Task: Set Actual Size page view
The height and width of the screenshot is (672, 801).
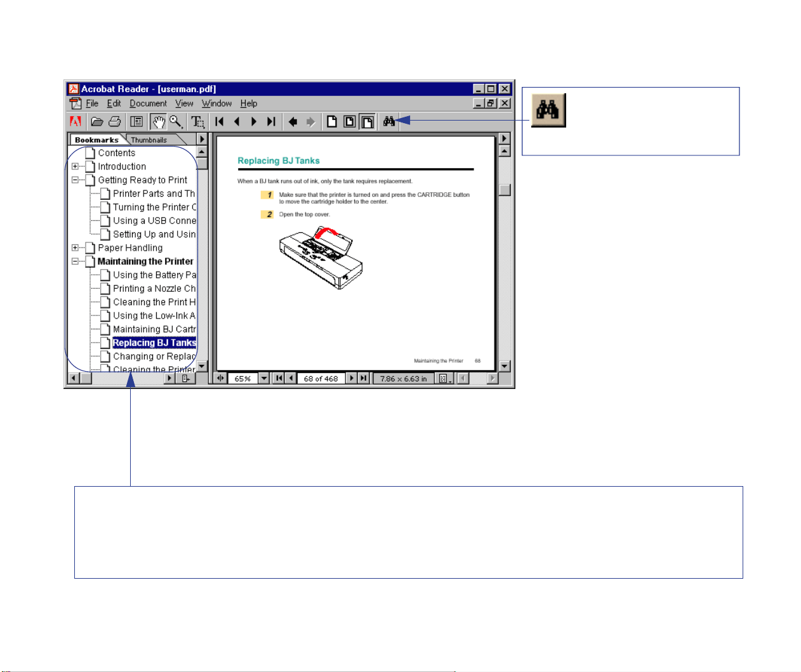Action: click(332, 121)
